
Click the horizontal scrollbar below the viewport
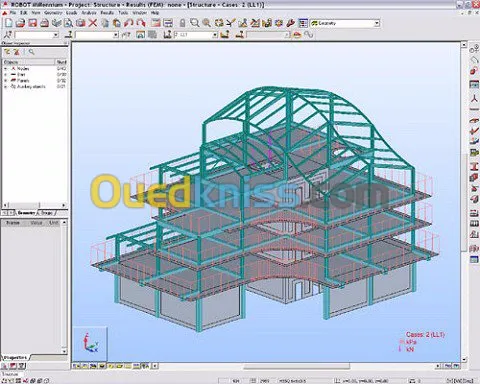tap(297, 366)
